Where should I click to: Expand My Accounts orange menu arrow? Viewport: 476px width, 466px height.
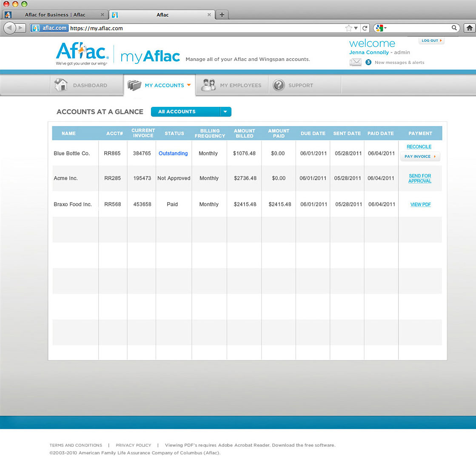189,85
